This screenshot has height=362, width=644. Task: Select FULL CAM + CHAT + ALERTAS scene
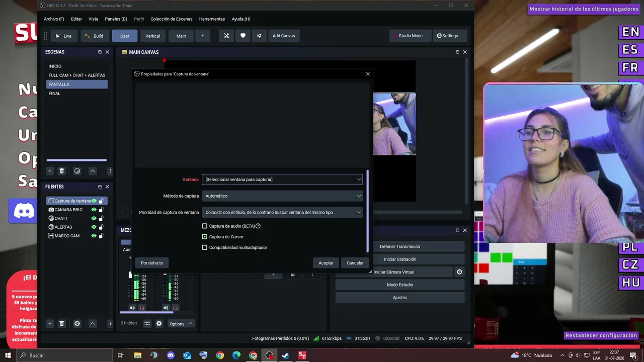point(76,75)
